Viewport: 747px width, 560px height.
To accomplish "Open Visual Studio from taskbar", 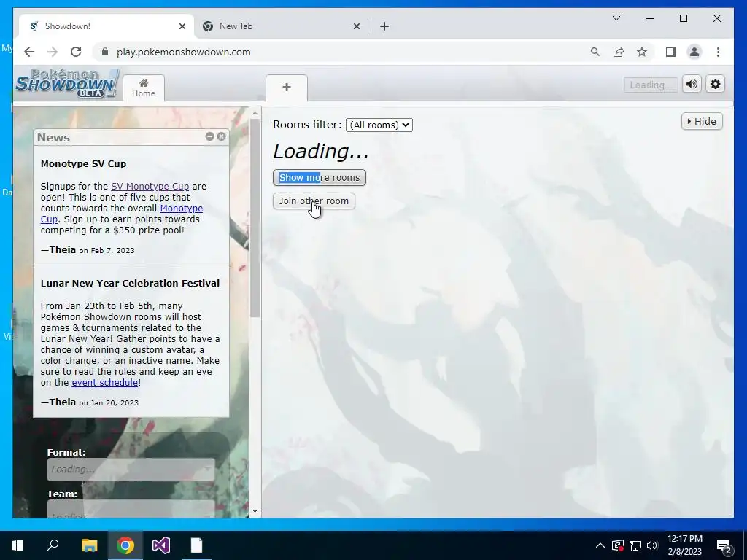I will 161,545.
